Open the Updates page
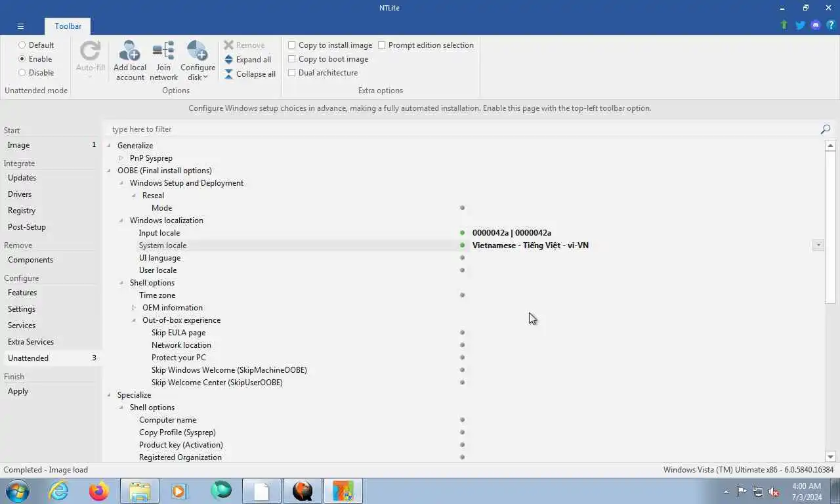840x504 pixels. tap(51, 178)
